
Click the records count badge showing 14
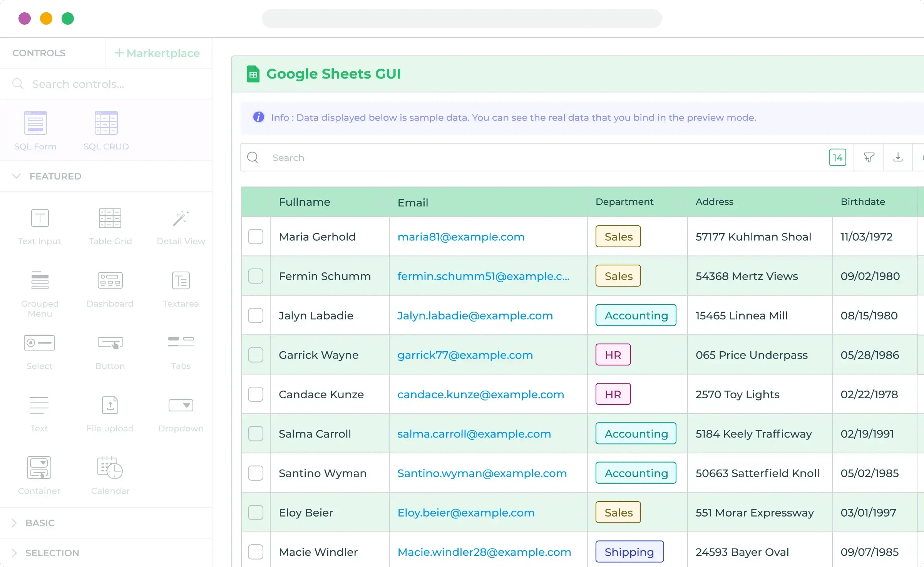[838, 157]
